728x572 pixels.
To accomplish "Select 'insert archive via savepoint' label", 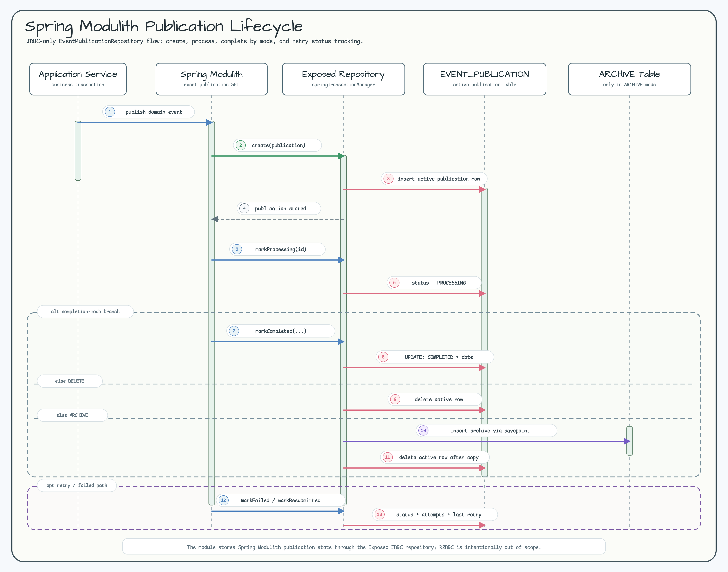I will (x=486, y=431).
